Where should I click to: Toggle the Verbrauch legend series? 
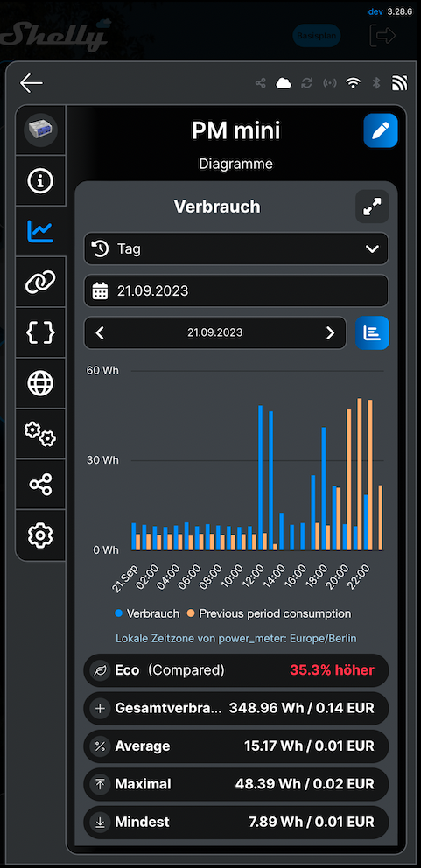tap(147, 613)
